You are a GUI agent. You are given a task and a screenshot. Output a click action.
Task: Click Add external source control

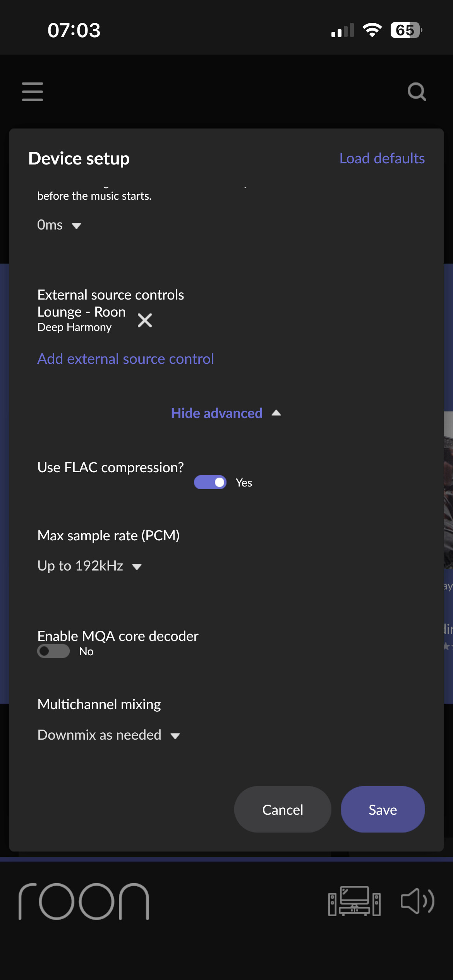(x=125, y=359)
